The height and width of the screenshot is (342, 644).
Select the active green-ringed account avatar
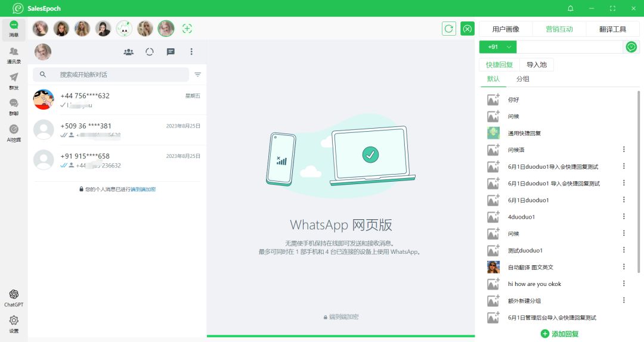click(166, 29)
